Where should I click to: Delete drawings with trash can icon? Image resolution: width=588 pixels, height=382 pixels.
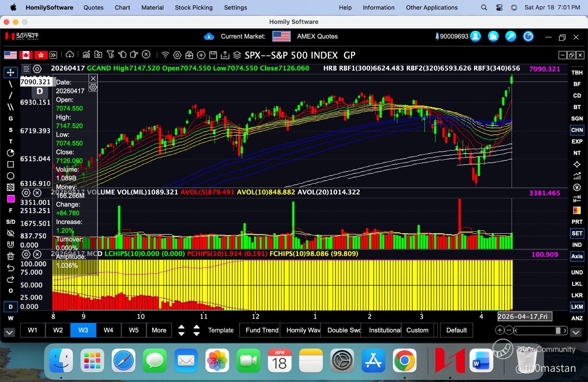(11, 256)
